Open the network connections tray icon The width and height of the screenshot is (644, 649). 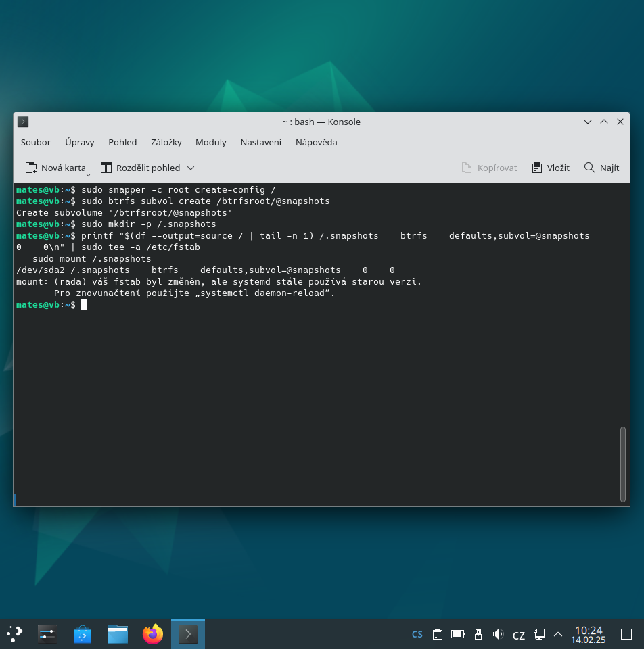[x=538, y=634]
